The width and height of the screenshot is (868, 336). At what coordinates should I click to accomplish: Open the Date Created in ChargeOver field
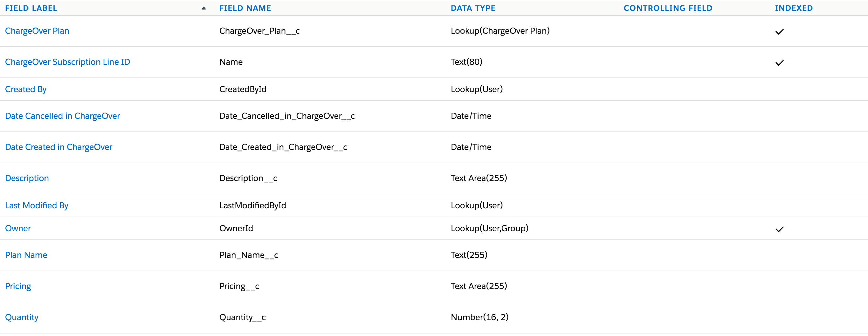tap(59, 147)
